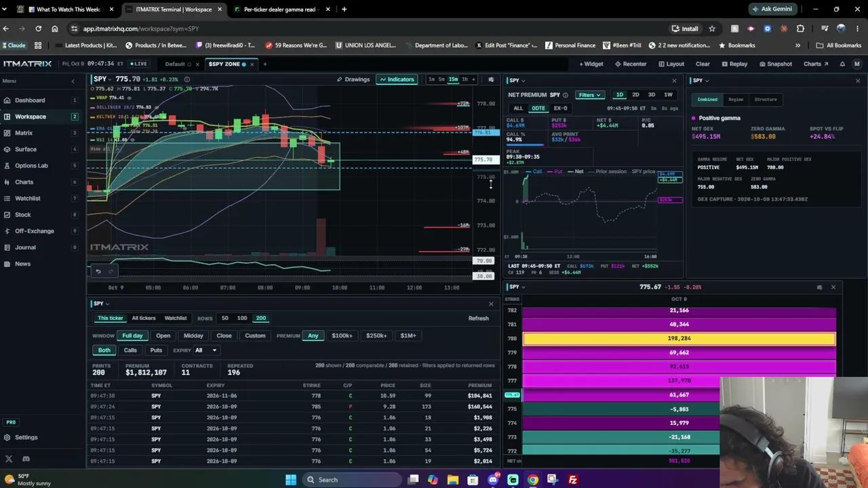This screenshot has height=488, width=868.
Task: Click the undo arrow below the chart
Action: (x=98, y=271)
